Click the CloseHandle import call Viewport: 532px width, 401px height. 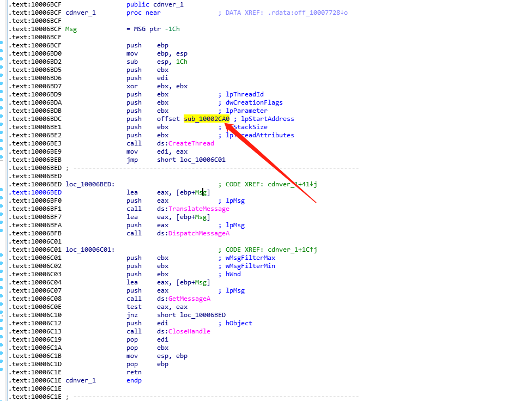pos(189,331)
